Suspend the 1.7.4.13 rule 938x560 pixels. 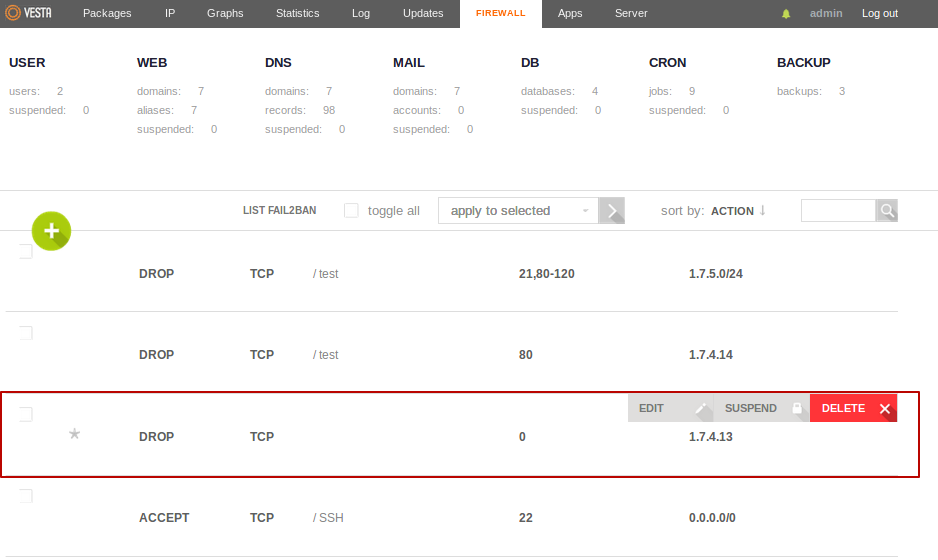pos(762,408)
